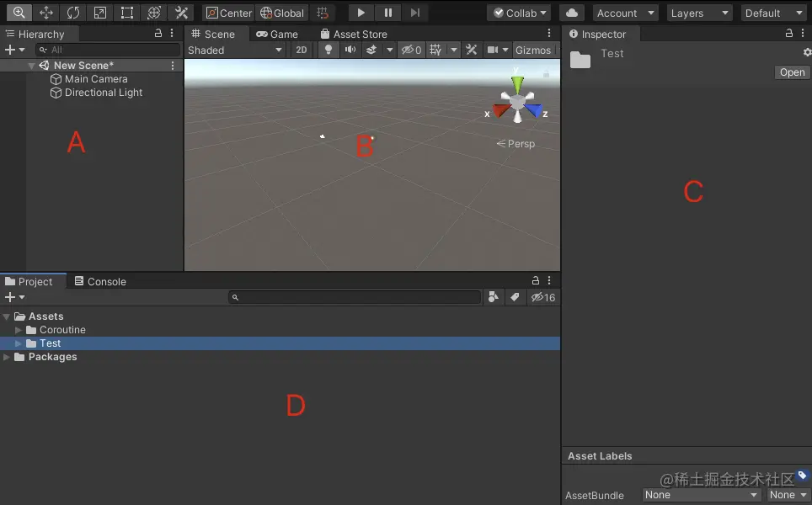Open the Gizmos menu
This screenshot has width=812, height=505.
pyautogui.click(x=533, y=50)
